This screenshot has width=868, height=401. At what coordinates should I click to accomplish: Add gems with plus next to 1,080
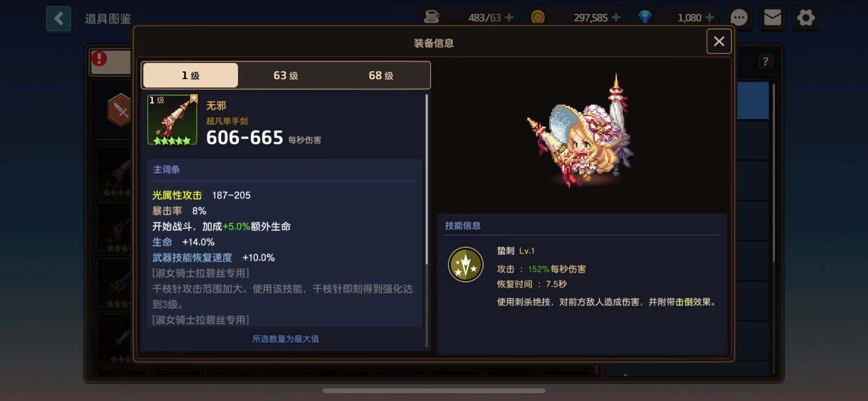709,17
